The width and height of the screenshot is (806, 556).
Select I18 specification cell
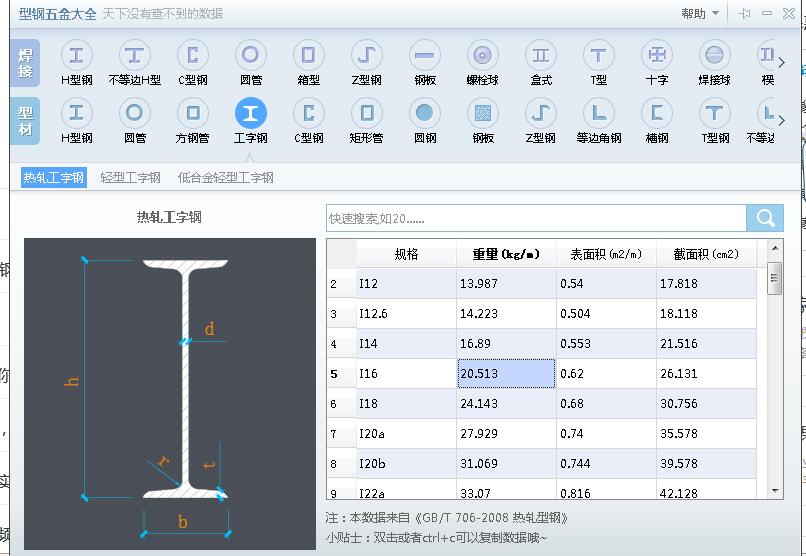[406, 403]
